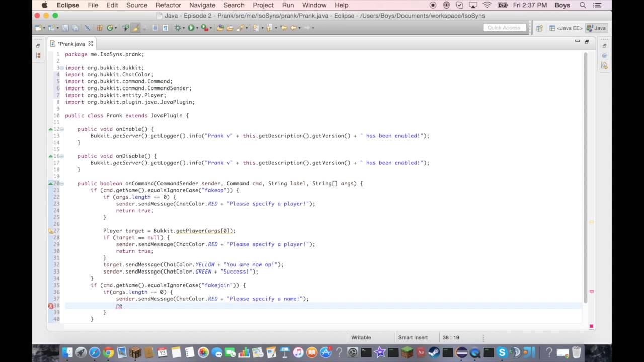Screen dimensions: 644x362
Task: Click the Debug bug icon in toolbar
Action: [177, 28]
